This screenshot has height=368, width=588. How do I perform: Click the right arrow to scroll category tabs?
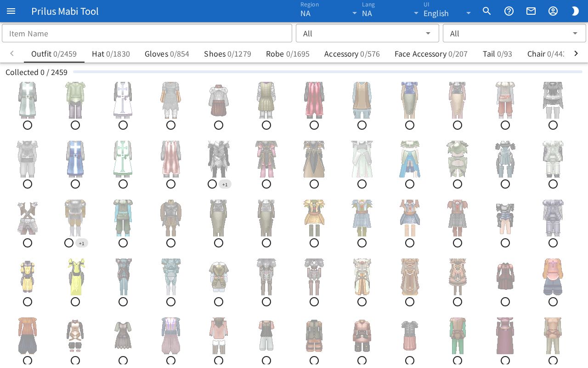click(576, 54)
